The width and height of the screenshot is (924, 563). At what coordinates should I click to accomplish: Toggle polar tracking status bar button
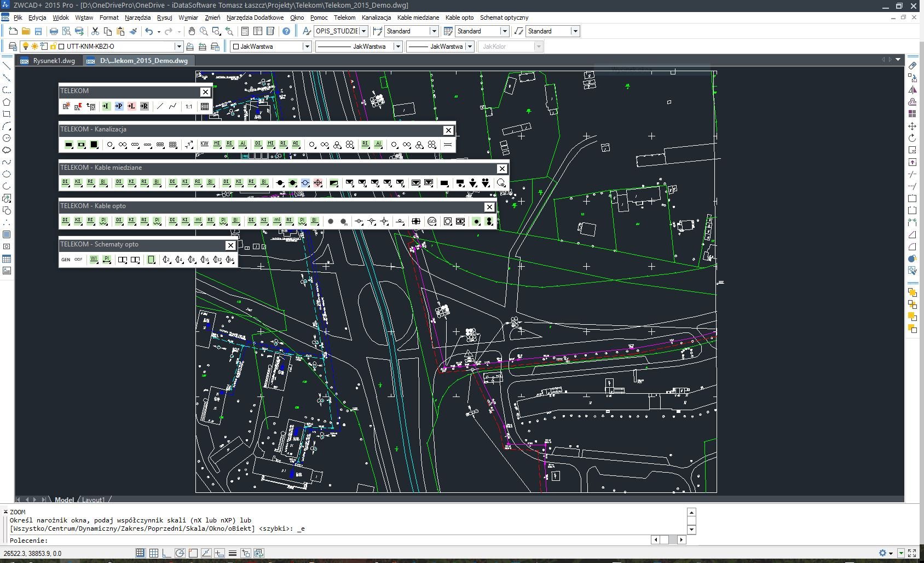[180, 553]
